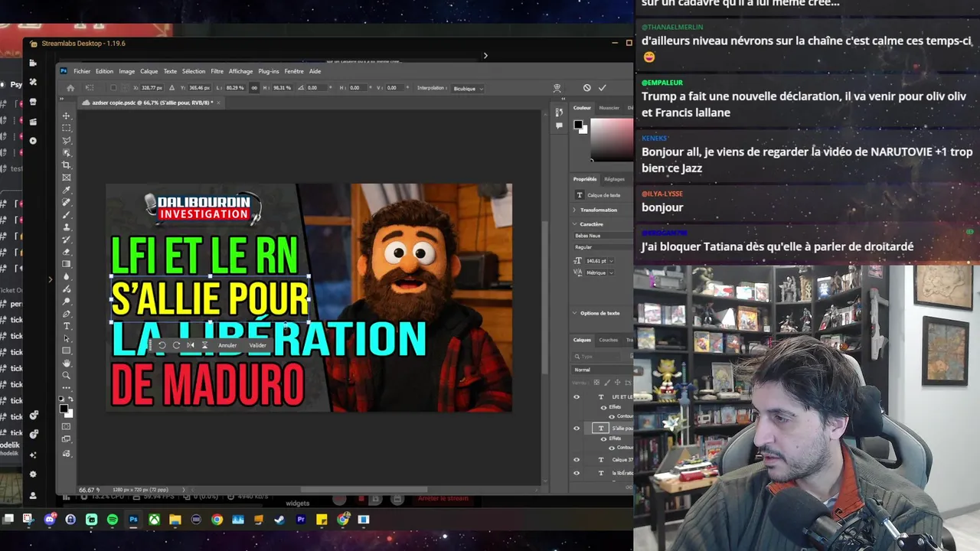980x551 pixels.
Task: Select the Gradient tool
Action: pyautogui.click(x=67, y=264)
